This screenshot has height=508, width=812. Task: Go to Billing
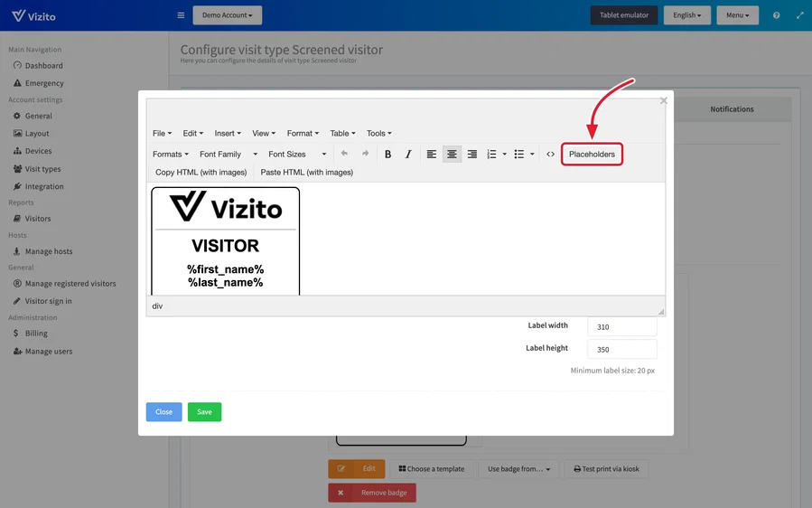[36, 334]
